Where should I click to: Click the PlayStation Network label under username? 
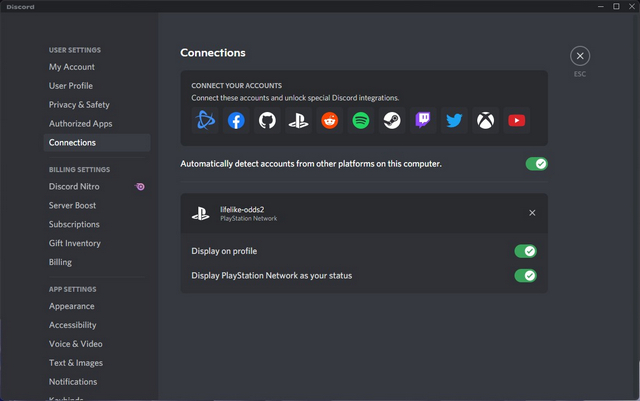249,218
